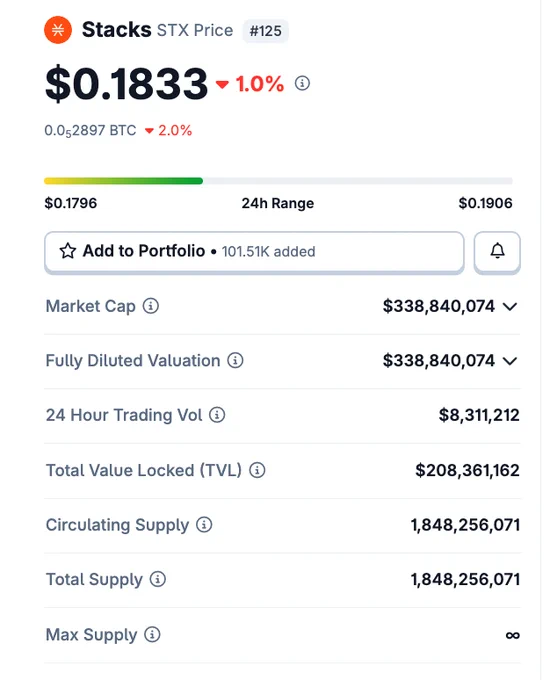
Task: Click the $0.1833 price value
Action: [127, 83]
